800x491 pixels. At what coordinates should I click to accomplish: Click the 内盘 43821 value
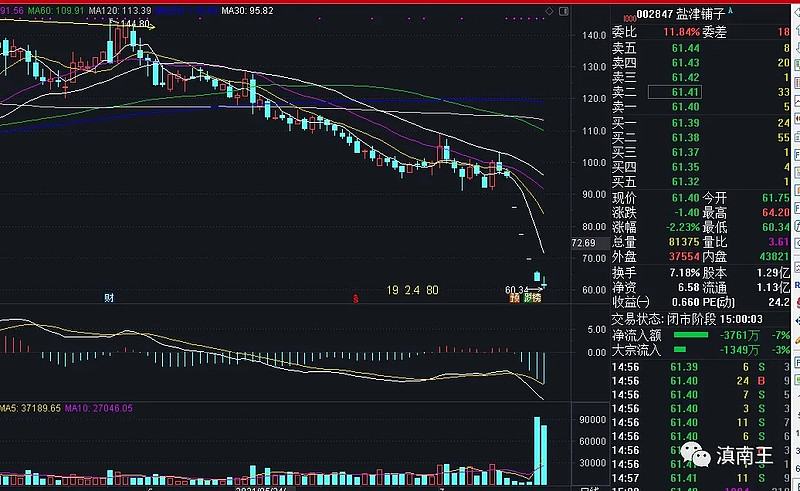(x=774, y=257)
